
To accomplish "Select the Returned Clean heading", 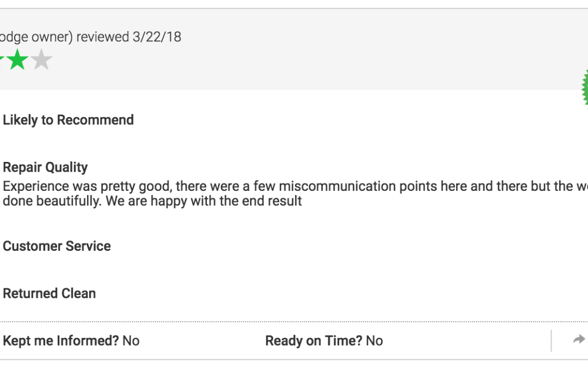I will (49, 294).
